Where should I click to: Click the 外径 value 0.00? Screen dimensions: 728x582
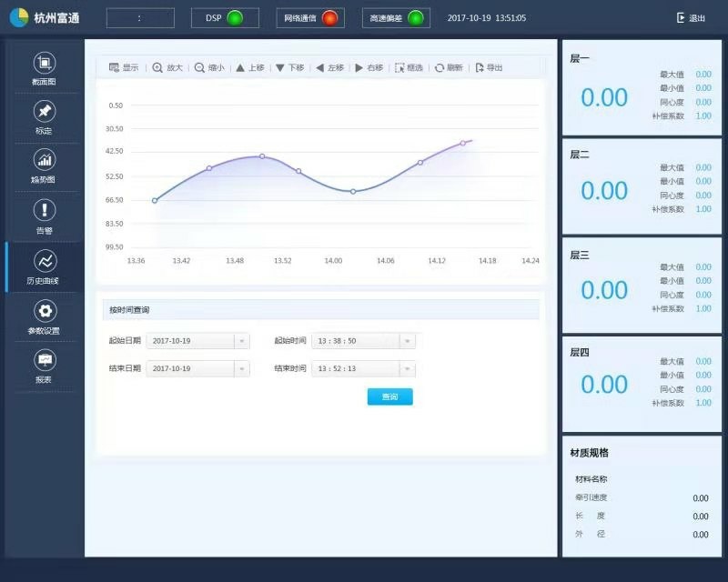point(701,534)
